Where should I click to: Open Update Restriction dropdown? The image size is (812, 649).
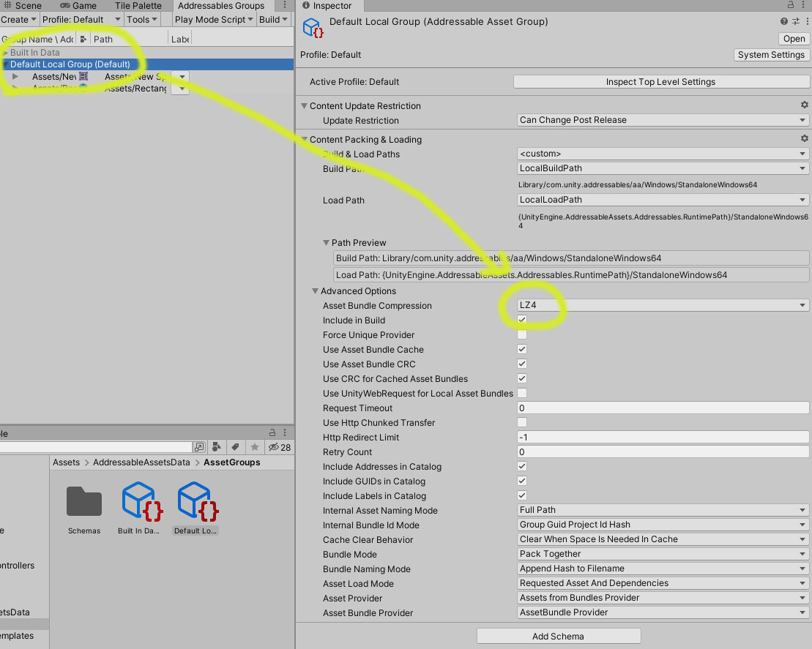click(663, 120)
